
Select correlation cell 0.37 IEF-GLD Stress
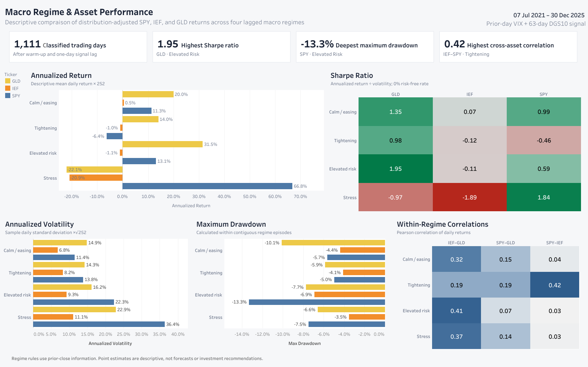[456, 336]
